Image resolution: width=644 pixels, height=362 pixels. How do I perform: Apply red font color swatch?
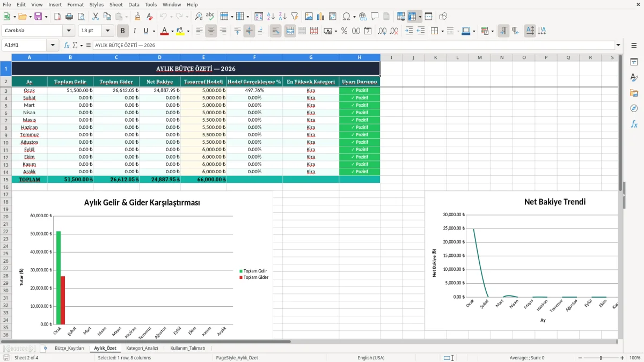pos(165,31)
